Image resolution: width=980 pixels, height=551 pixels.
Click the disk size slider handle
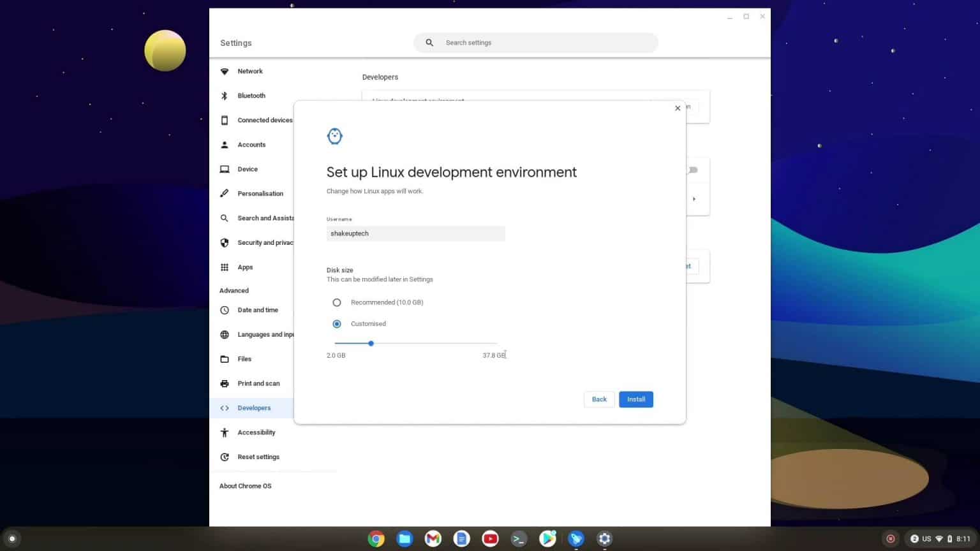(371, 344)
